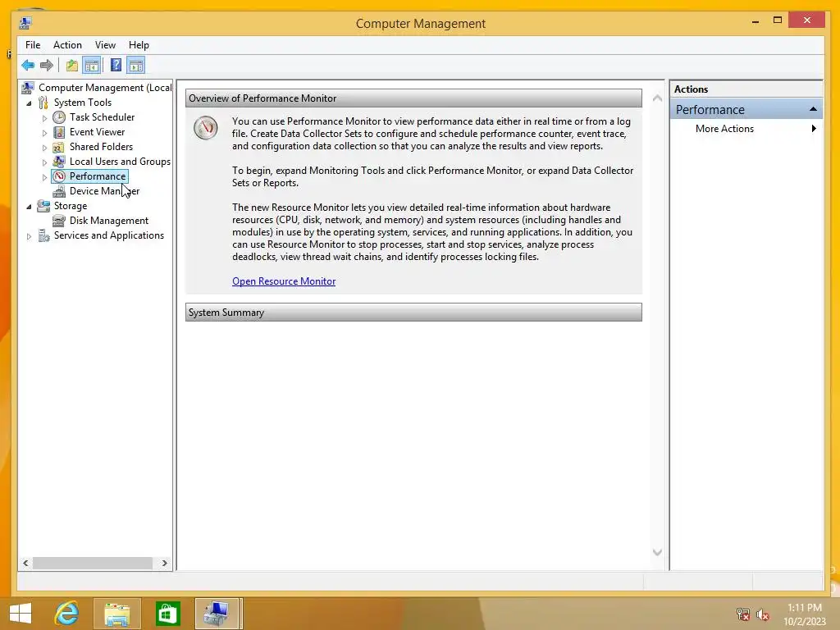Toggle the Show/Hide Action Pane toolbar icon
The width and height of the screenshot is (840, 630).
(x=136, y=66)
